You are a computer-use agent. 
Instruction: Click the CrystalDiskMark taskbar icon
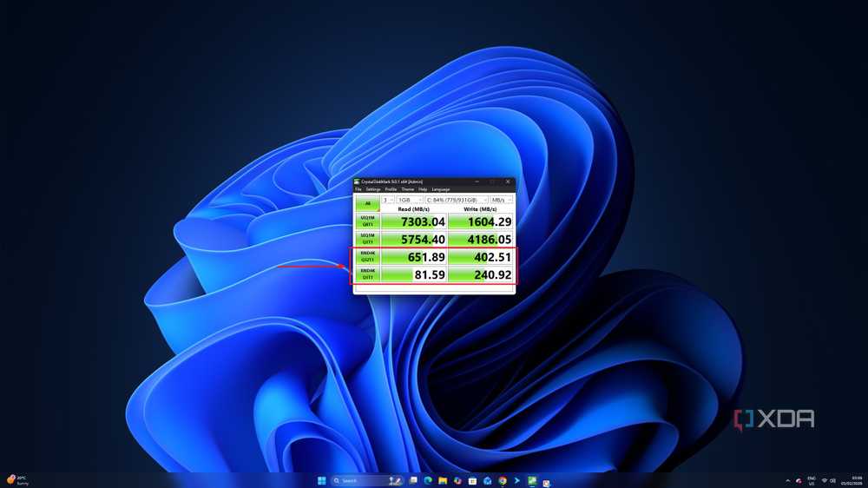532,481
